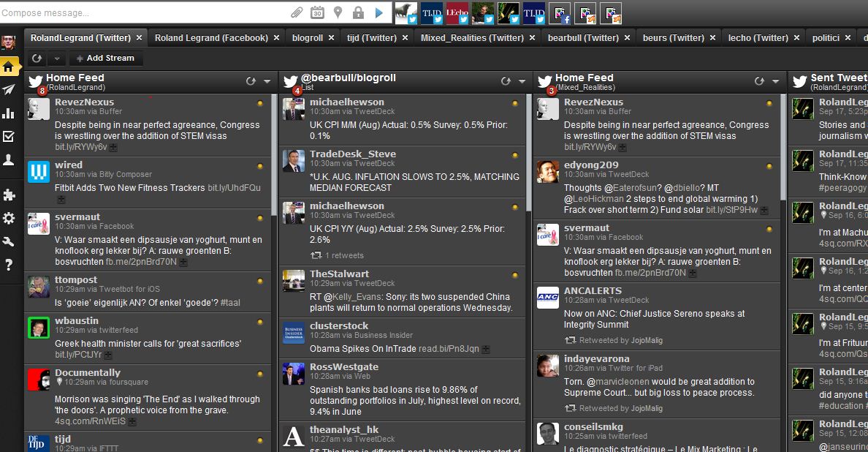Refresh the @bearbull/blogroll stream

(x=506, y=81)
